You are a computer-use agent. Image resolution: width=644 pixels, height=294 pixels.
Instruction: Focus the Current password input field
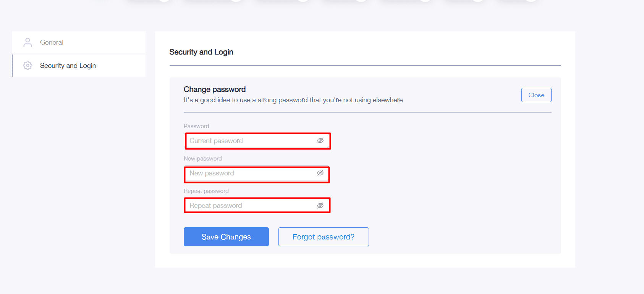pos(257,141)
